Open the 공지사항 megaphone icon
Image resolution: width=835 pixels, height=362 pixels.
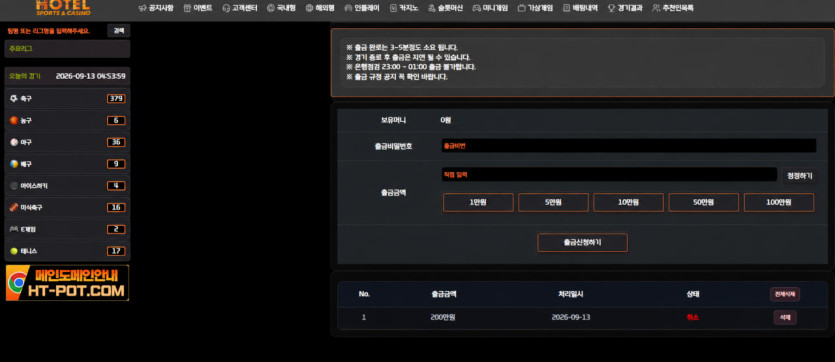(x=142, y=8)
